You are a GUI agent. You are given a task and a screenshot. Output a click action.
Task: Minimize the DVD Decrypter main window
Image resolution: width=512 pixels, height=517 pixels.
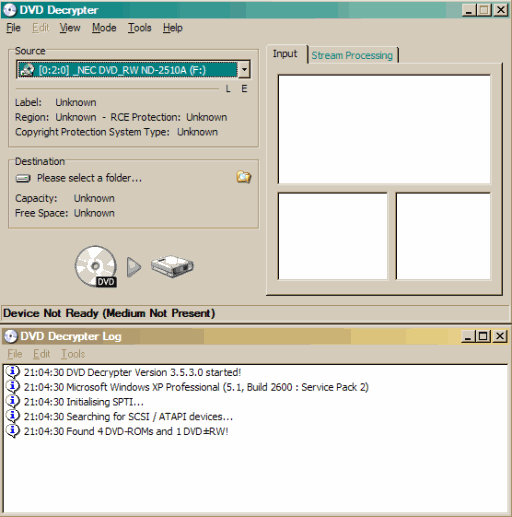tap(469, 10)
